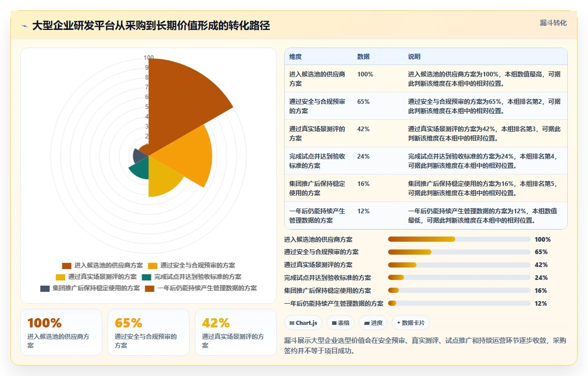Click the progress bar for 通过真实场景测评的方案
This screenshot has height=376, width=588.
click(x=459, y=264)
